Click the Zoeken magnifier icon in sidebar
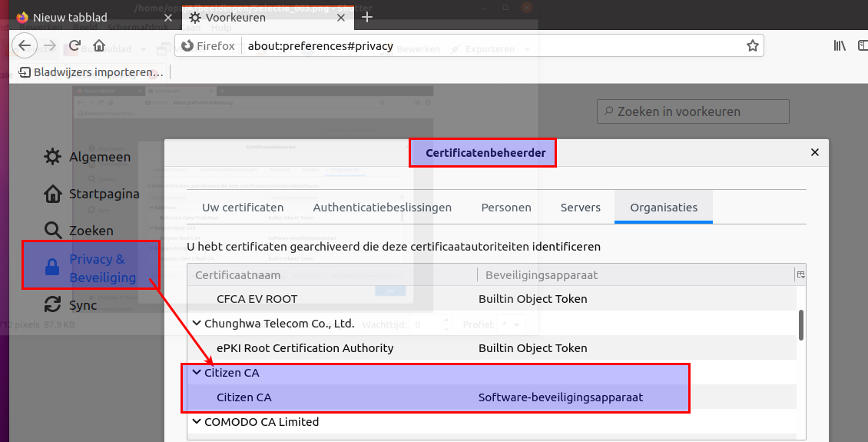The image size is (868, 442). click(x=52, y=231)
